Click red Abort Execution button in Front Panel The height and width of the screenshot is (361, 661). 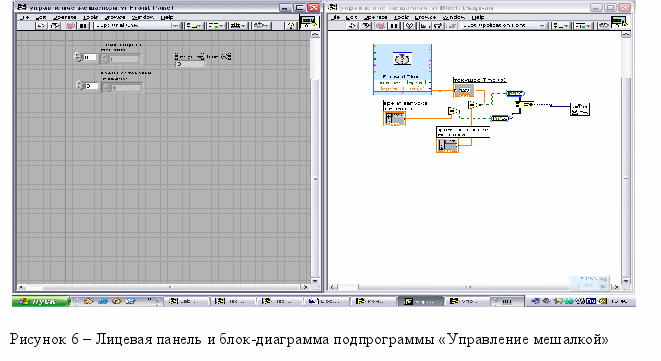click(70, 26)
